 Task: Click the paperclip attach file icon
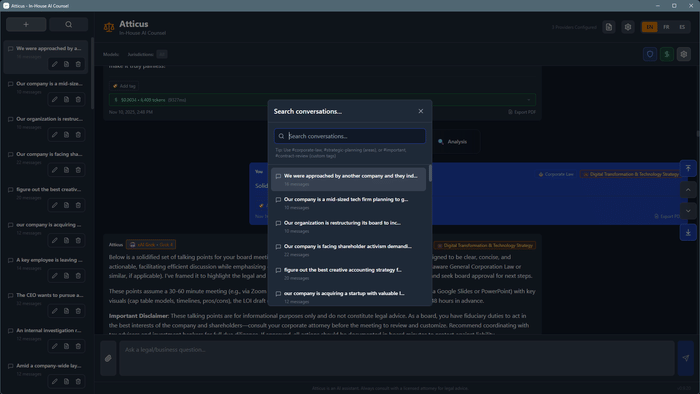108,358
